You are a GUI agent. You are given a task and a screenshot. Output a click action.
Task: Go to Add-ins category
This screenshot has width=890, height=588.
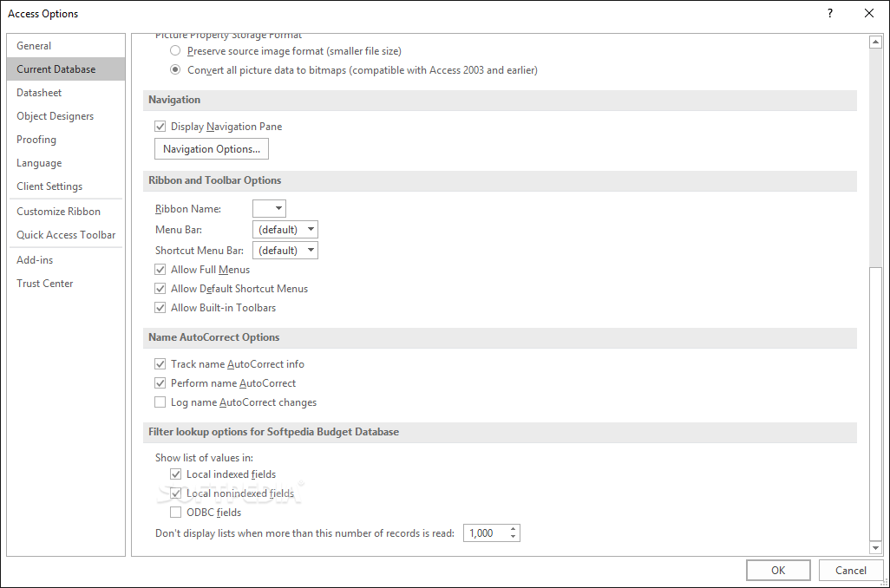[x=66, y=260]
